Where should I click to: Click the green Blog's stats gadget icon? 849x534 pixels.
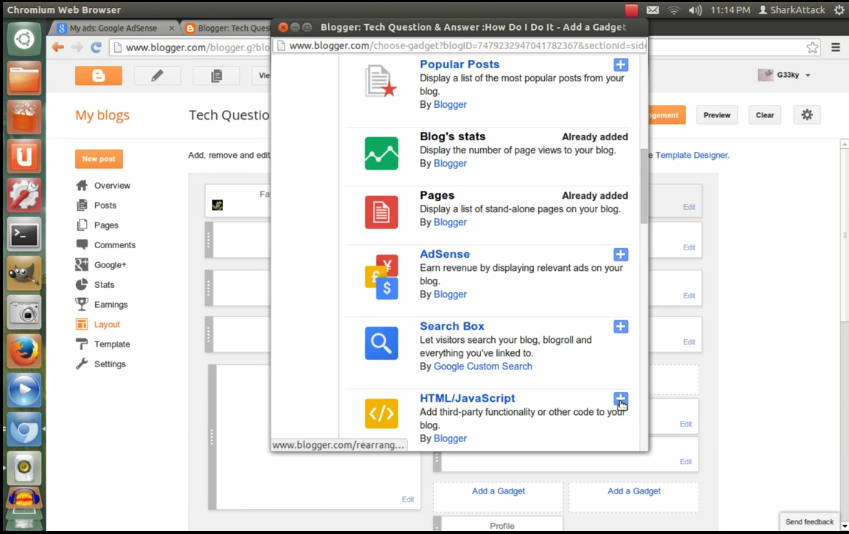coord(381,153)
